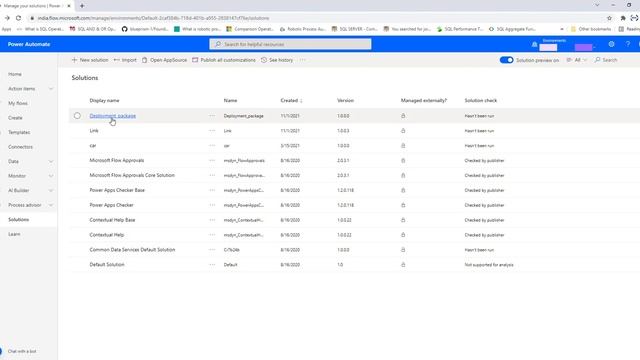Open Common Data Services Default Solution
640x360 pixels.
(132, 250)
